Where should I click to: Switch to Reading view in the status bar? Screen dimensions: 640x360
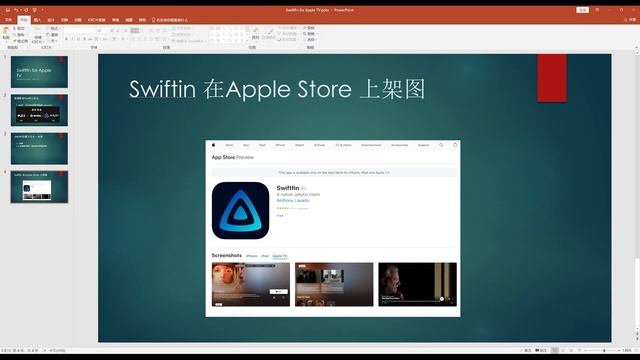tap(571, 350)
